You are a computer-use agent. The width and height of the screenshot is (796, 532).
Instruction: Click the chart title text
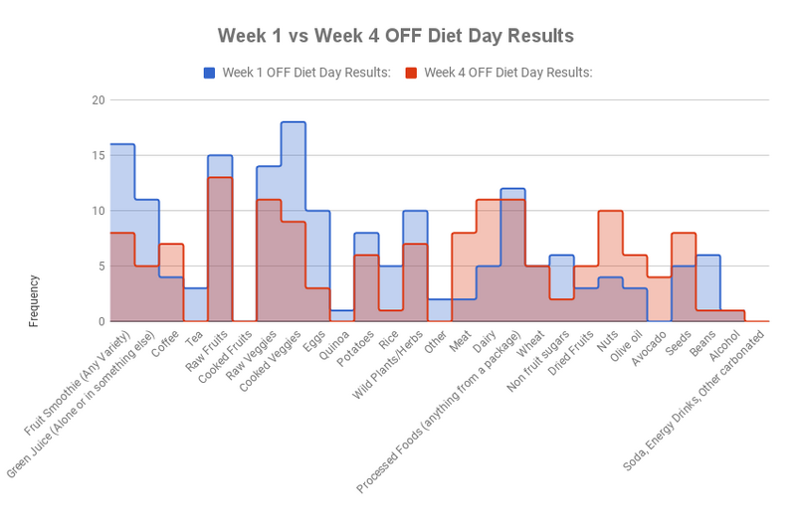click(x=396, y=36)
